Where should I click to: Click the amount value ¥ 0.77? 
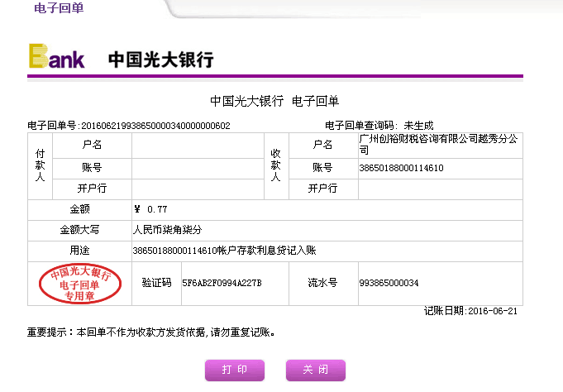click(x=150, y=209)
